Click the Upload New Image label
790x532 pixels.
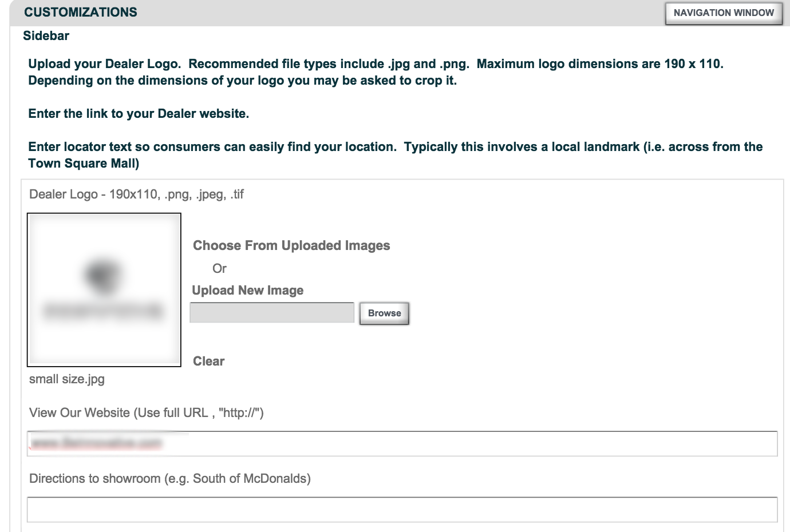point(248,291)
